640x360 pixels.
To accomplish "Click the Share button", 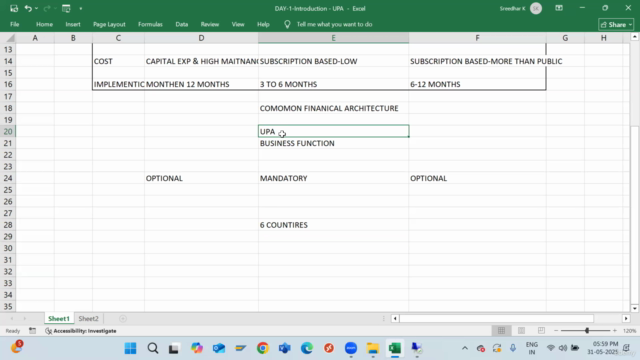I will pos(616,25).
